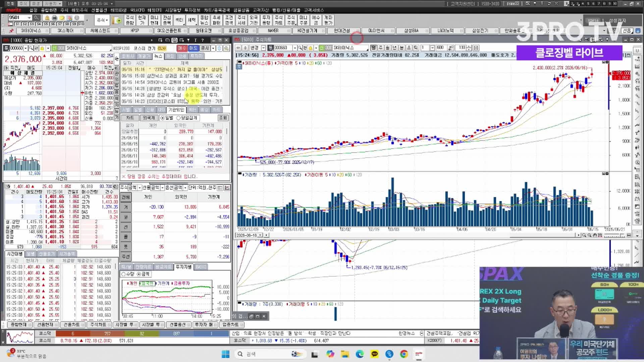
Task: Select the 일별 radio button
Action: (163, 118)
